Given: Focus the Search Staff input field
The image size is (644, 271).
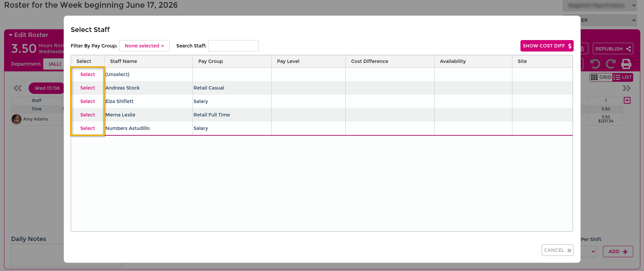Looking at the screenshot, I should (x=233, y=46).
